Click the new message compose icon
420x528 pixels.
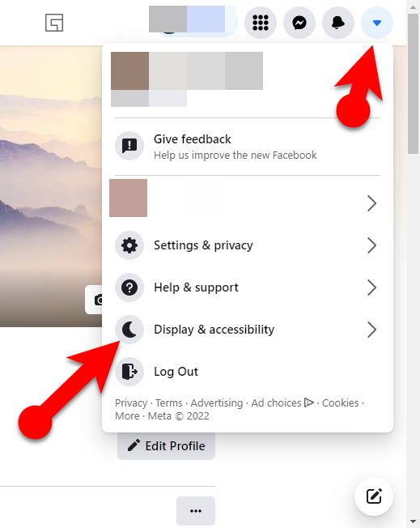pyautogui.click(x=374, y=496)
